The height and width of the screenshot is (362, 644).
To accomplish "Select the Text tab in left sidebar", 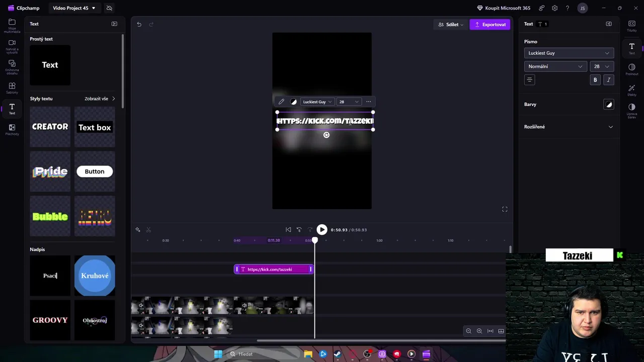I will click(12, 109).
